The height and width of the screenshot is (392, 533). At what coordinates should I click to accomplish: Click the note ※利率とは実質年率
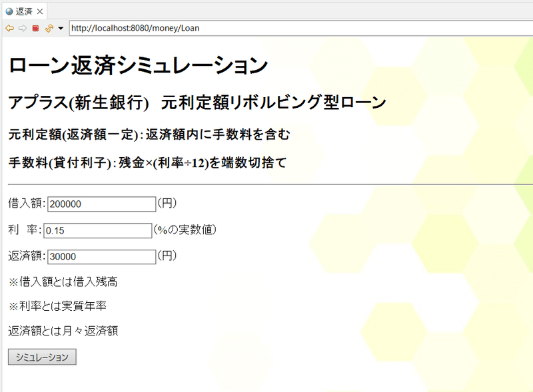[57, 306]
